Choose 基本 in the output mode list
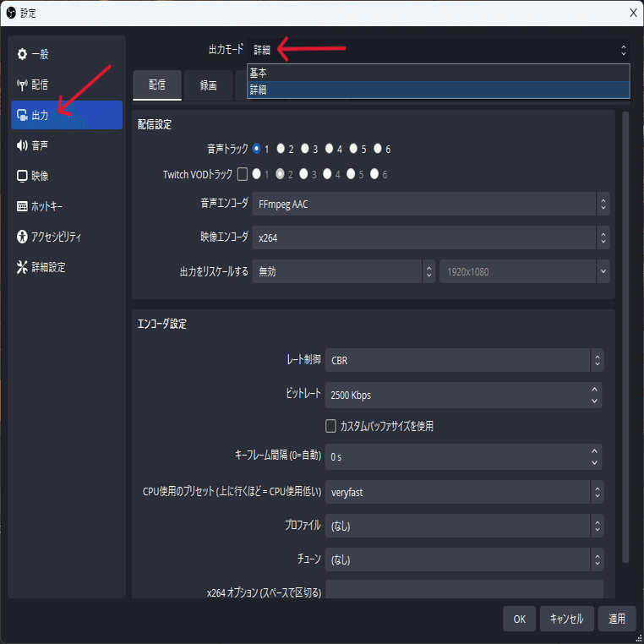Screen dimensions: 644x644 [x=439, y=74]
